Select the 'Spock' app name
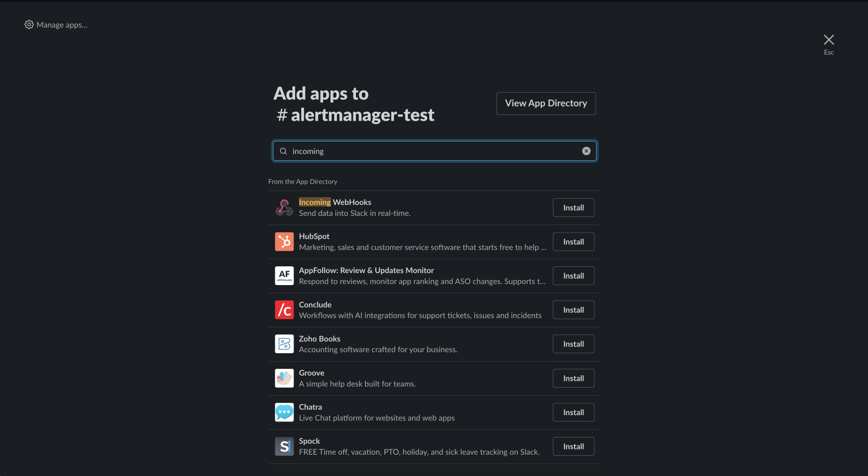868x476 pixels. pos(310,441)
